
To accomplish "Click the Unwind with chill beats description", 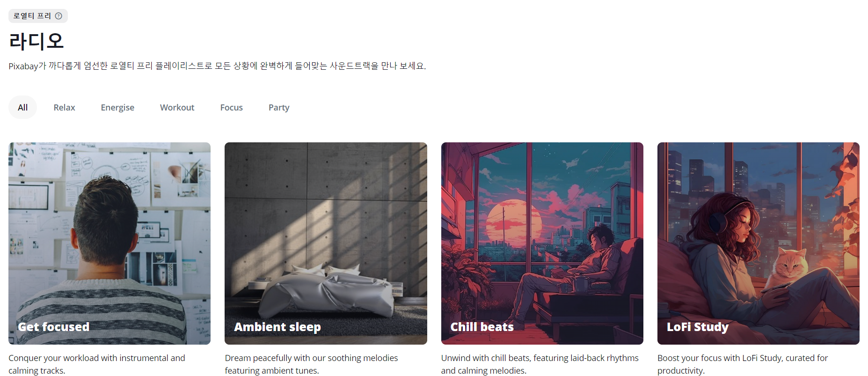I will [x=540, y=364].
